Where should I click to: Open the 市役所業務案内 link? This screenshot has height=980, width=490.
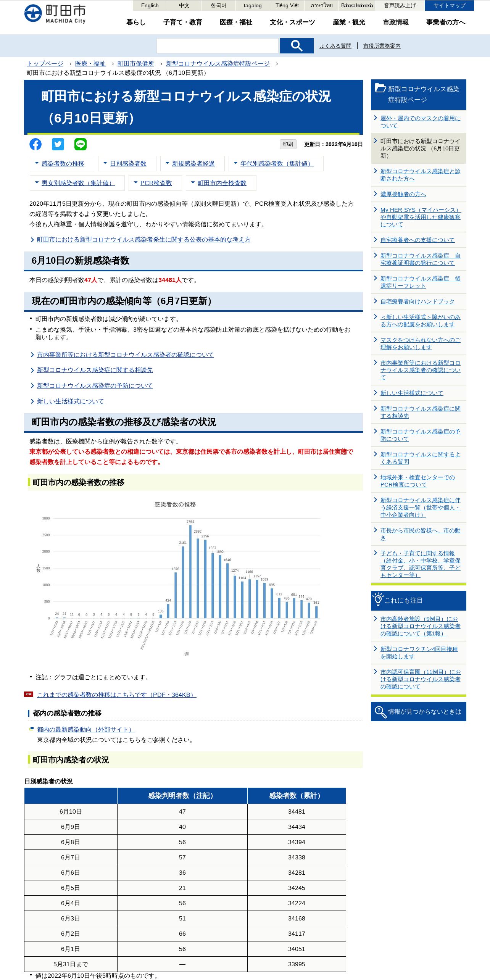tap(382, 46)
